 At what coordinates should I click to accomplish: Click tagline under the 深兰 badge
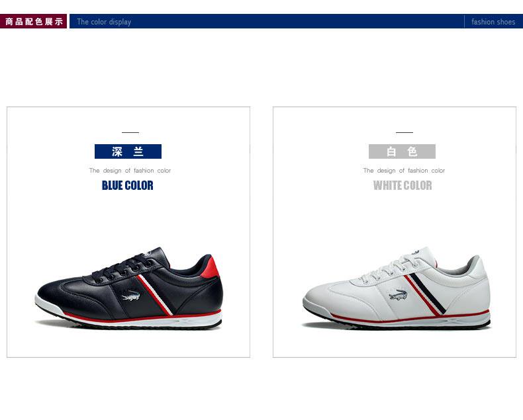tap(130, 171)
